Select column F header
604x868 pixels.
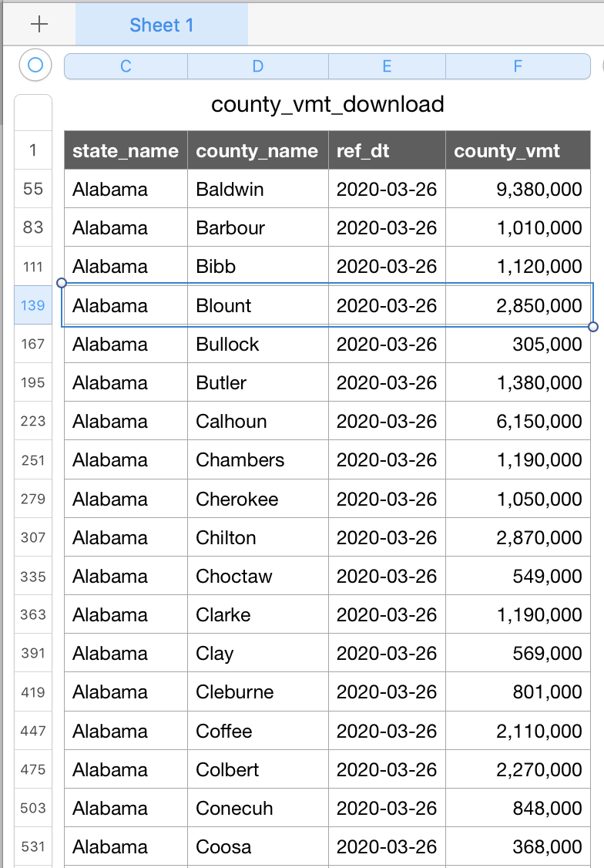coord(518,66)
